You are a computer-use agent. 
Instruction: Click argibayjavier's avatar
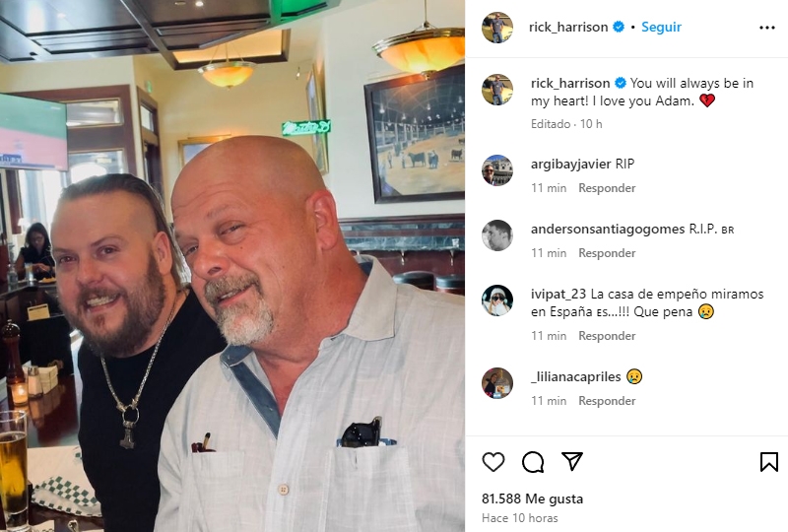click(497, 170)
